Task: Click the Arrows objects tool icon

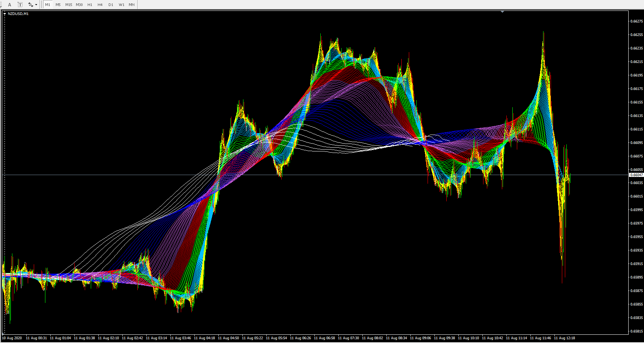Action: 30,5
